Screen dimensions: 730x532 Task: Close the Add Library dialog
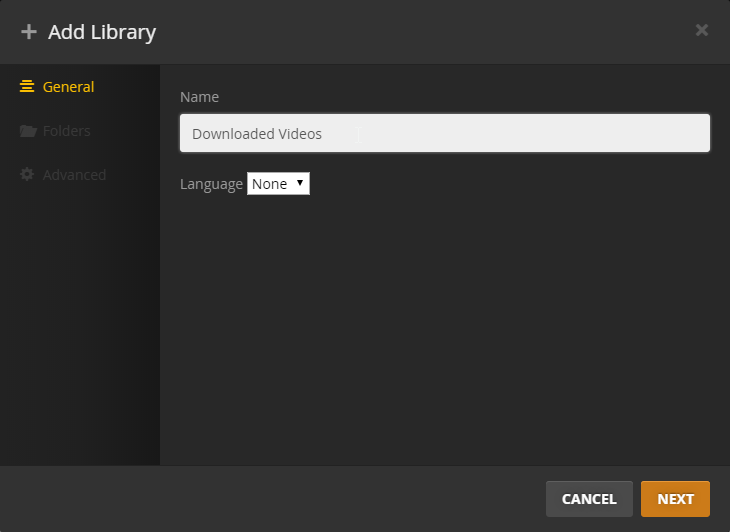click(702, 30)
